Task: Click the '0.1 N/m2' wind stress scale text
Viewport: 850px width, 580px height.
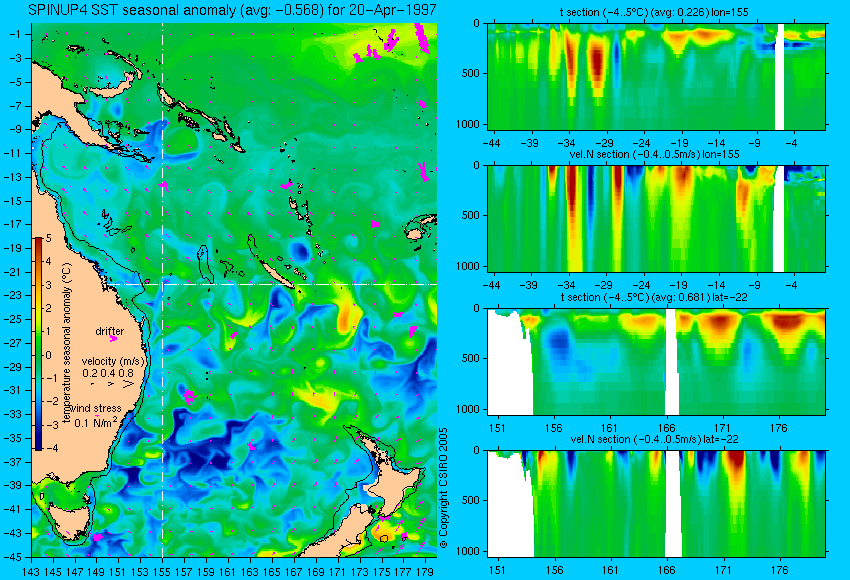Action: click(95, 422)
